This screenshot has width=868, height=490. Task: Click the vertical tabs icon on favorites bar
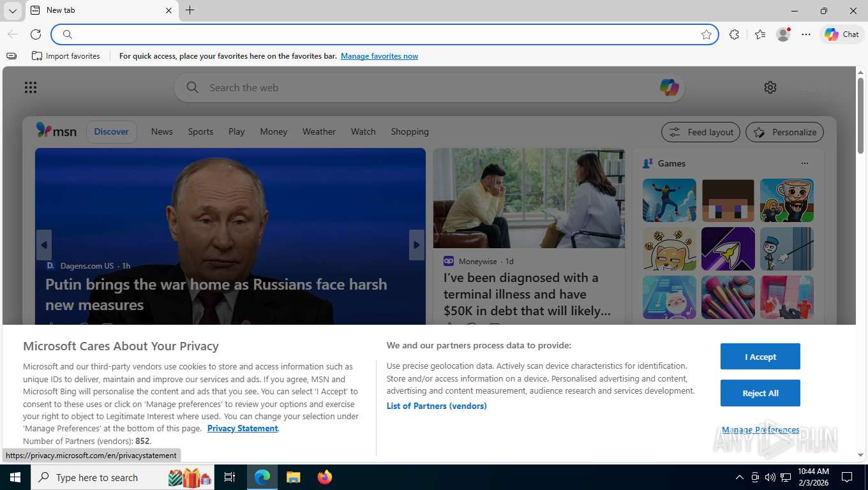(11, 56)
